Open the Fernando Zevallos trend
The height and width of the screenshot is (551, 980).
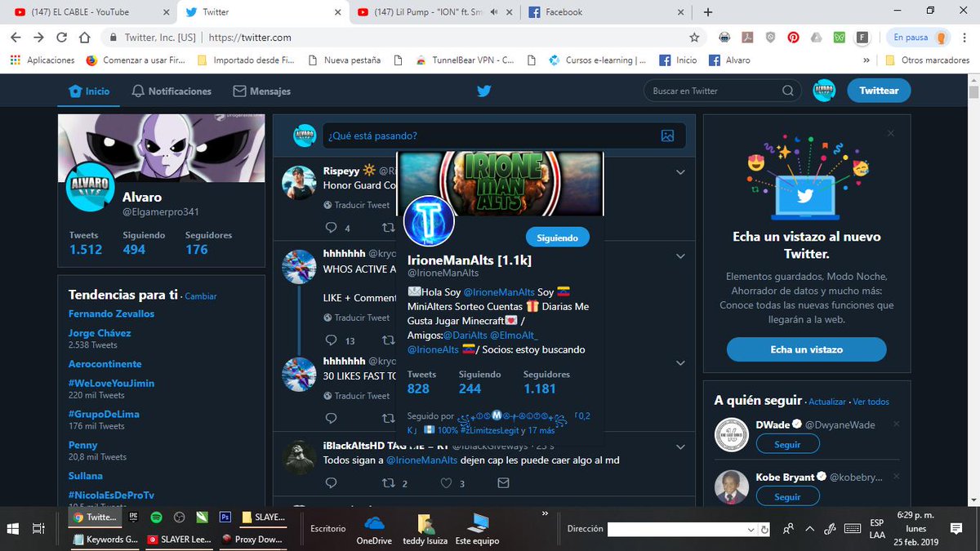(x=111, y=313)
